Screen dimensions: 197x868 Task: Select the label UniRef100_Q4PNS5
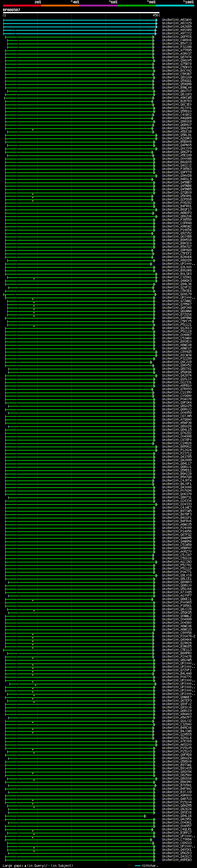[176, 145]
